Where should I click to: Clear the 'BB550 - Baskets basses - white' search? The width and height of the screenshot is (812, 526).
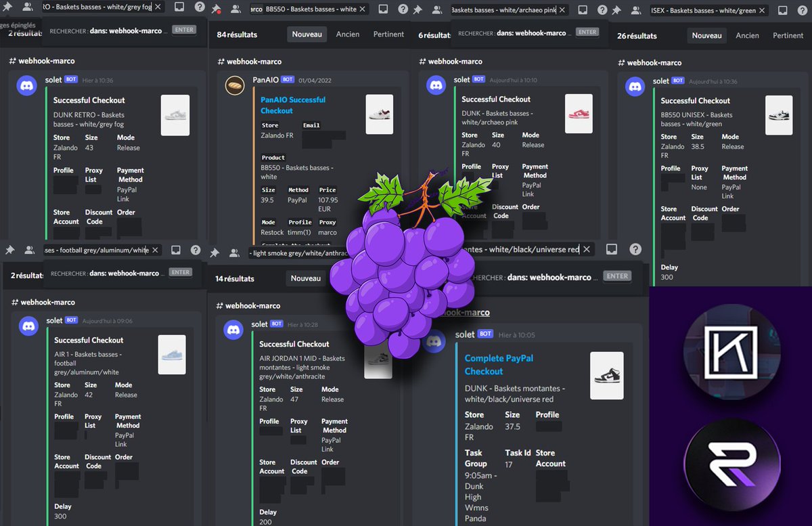362,9
